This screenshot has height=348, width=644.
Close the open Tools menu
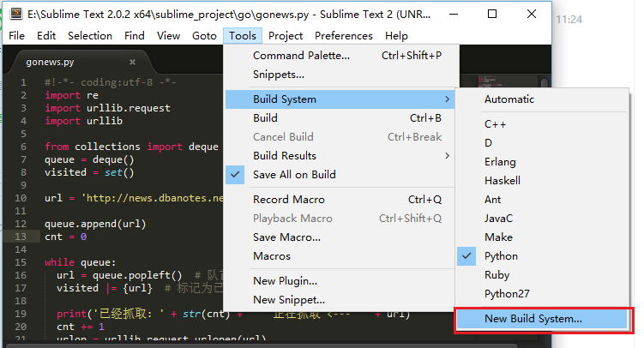click(243, 36)
